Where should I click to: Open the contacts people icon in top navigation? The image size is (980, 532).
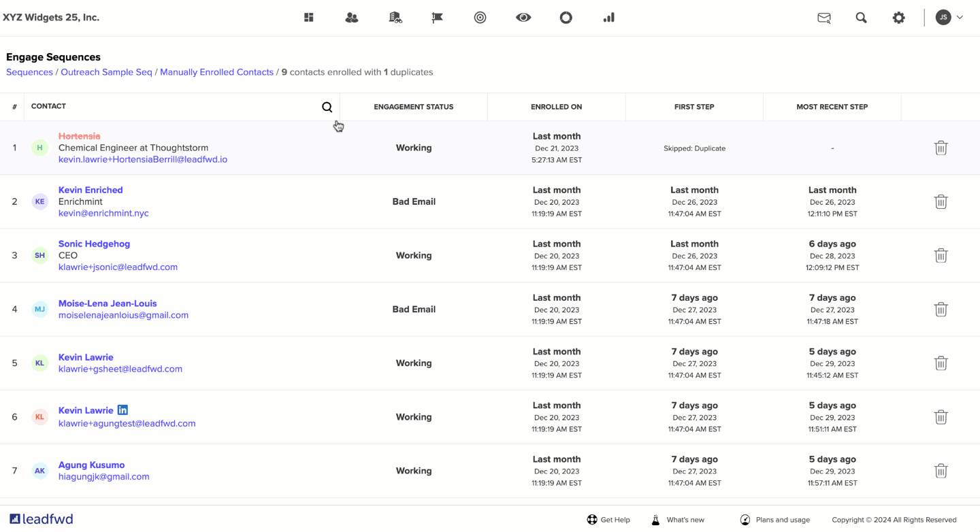[x=351, y=18]
